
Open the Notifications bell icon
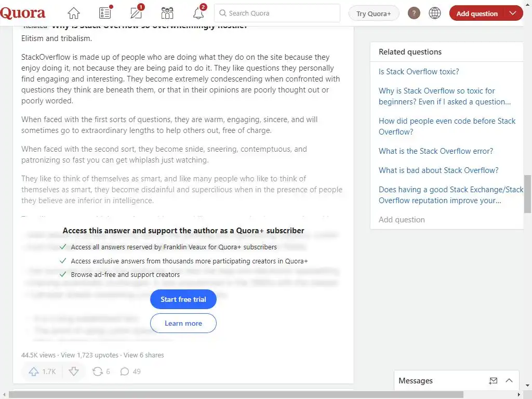[198, 13]
